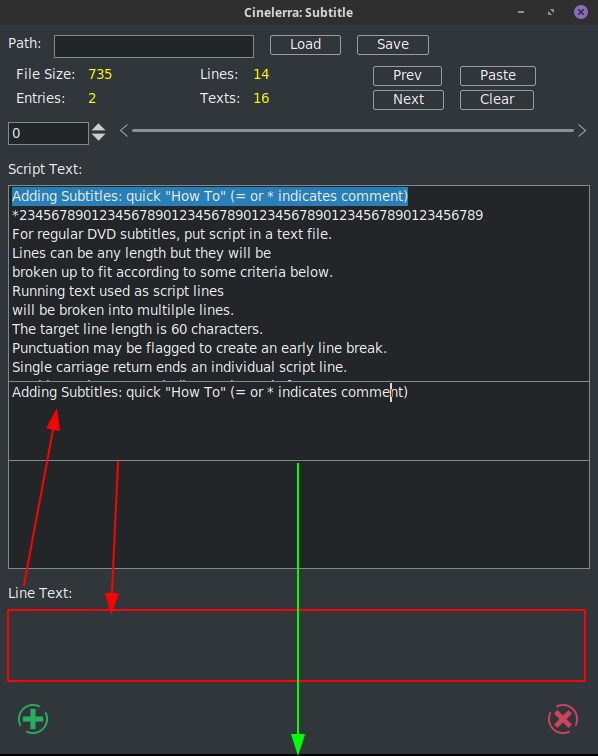Go to previous entry with Prev

pos(408,76)
